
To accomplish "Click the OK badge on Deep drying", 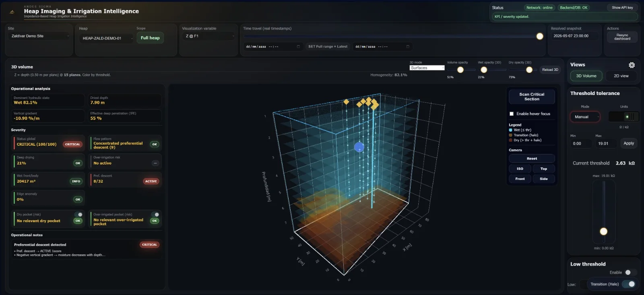I will [78, 163].
